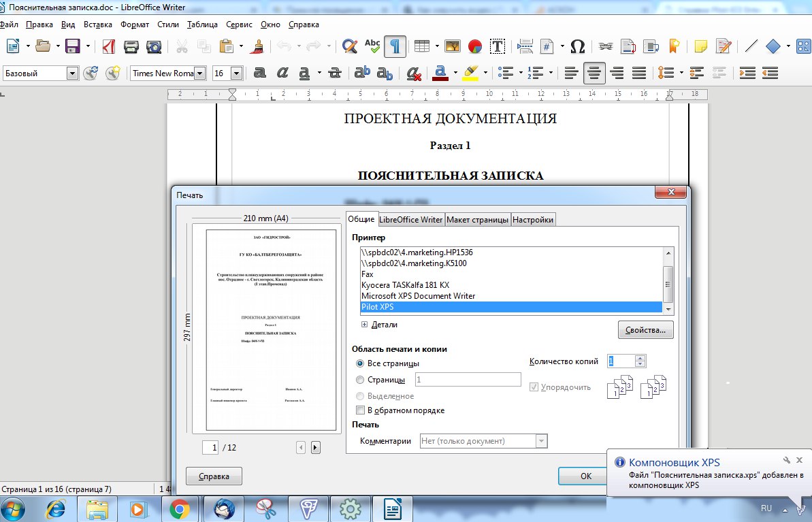Apply Strikethrough formatting

335,73
